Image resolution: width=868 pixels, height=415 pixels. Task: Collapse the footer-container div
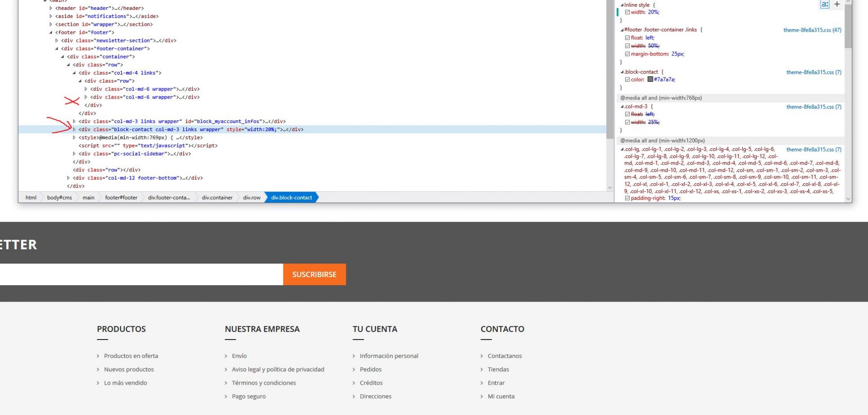click(x=57, y=49)
